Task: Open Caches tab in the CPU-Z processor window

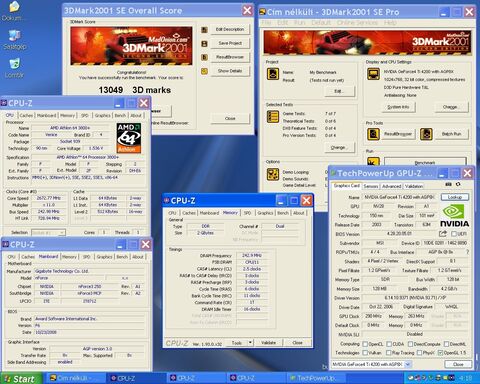Action: [x=26, y=115]
